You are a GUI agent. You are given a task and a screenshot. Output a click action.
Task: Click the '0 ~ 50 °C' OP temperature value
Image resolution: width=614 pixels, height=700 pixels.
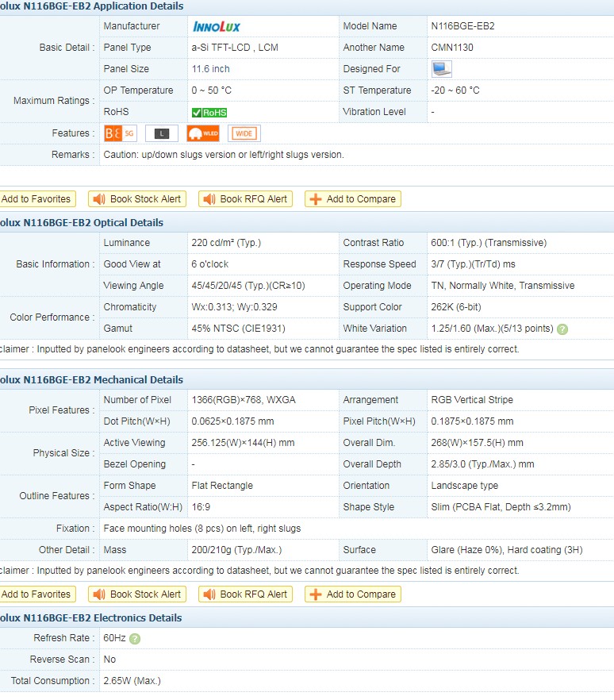coord(212,90)
